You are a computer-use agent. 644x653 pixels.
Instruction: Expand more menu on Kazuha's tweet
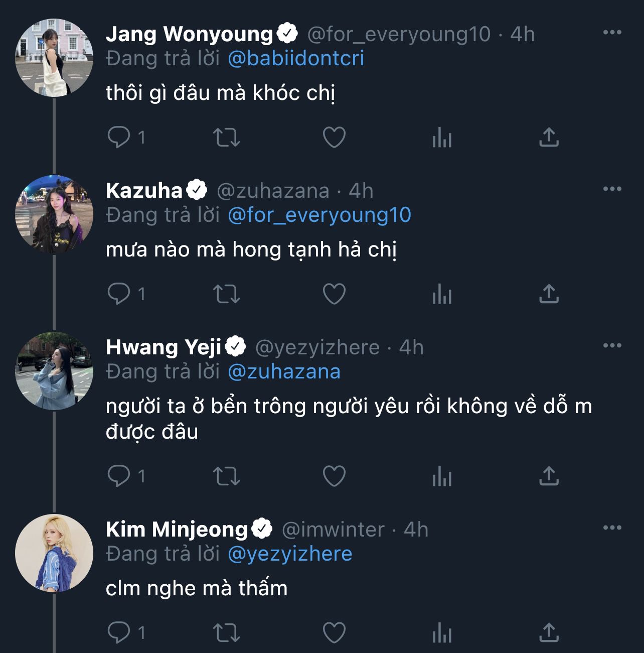[x=612, y=189]
